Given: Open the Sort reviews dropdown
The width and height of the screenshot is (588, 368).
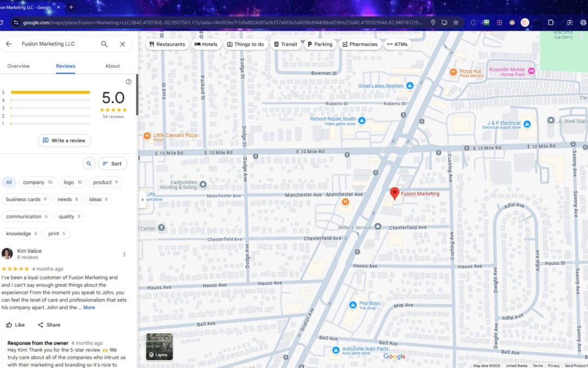Looking at the screenshot, I should pos(113,164).
